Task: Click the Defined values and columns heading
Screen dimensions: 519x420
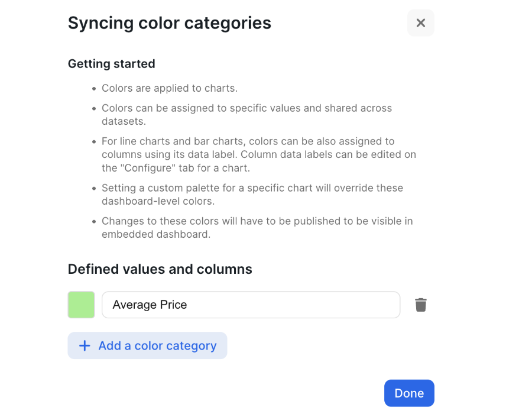Action: tap(160, 269)
